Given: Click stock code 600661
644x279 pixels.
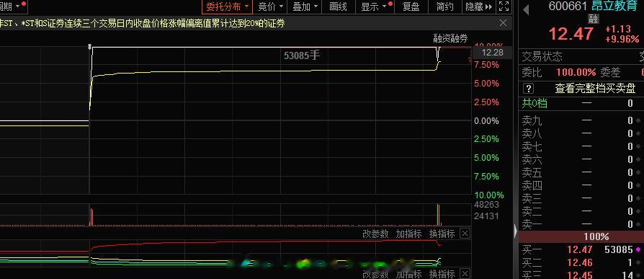Looking at the screenshot, I should [x=568, y=6].
